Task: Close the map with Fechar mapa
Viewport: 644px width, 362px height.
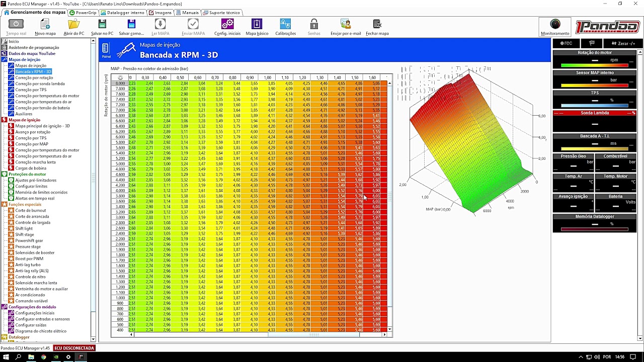Action: click(x=377, y=27)
